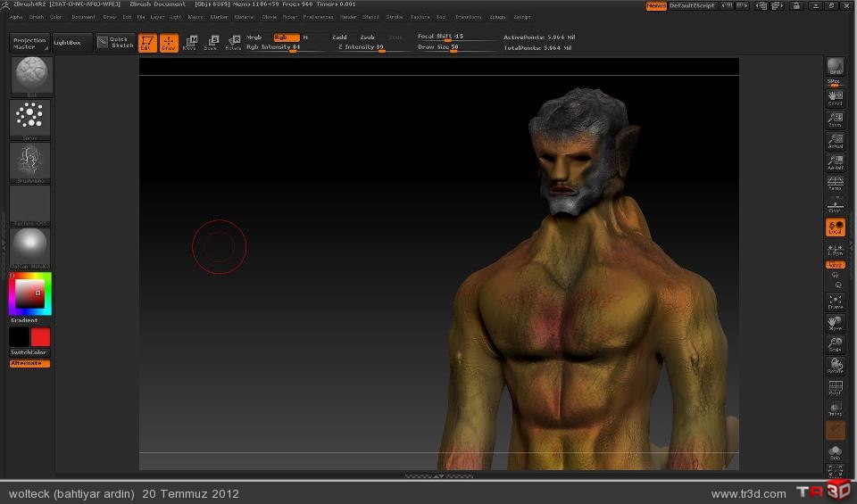Click the SwitchColor button
Image resolution: width=857 pixels, height=504 pixels.
[x=29, y=352]
